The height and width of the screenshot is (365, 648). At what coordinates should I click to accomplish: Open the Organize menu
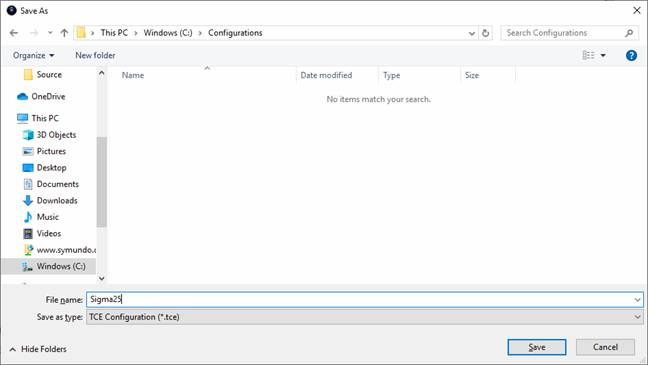tap(33, 55)
